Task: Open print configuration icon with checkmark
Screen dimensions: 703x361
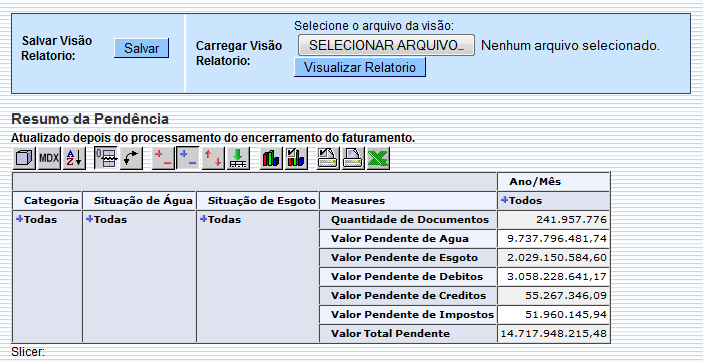Action: pyautogui.click(x=328, y=158)
